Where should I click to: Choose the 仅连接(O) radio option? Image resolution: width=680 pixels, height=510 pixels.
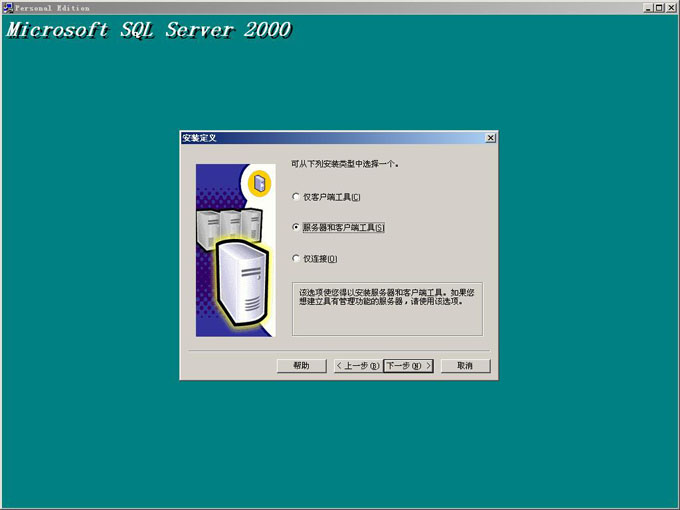click(315, 258)
